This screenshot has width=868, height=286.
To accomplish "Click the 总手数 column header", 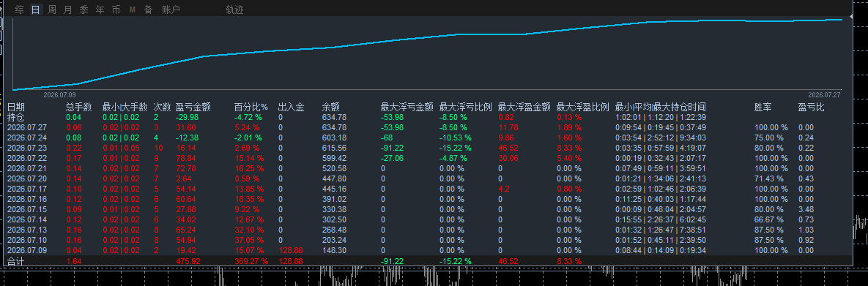I will click(78, 107).
